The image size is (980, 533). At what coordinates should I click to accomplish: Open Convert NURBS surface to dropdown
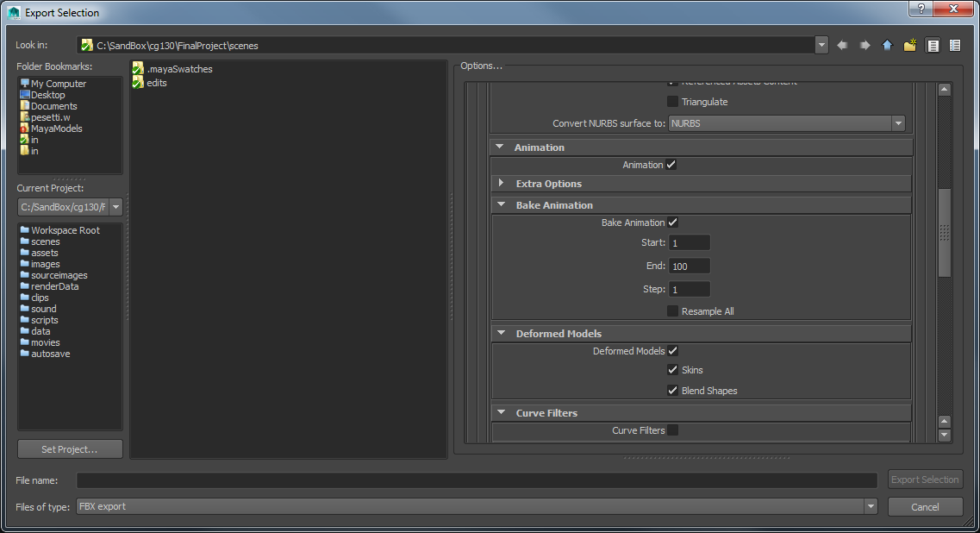pyautogui.click(x=787, y=123)
